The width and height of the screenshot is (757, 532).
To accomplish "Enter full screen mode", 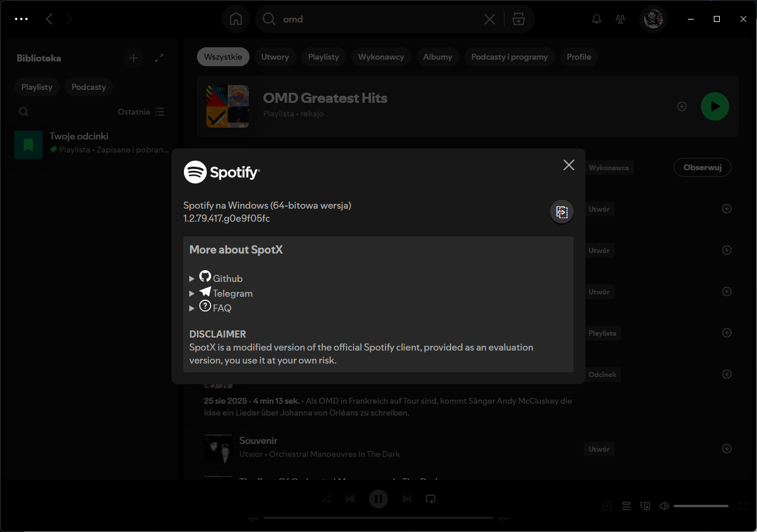I will 743,506.
